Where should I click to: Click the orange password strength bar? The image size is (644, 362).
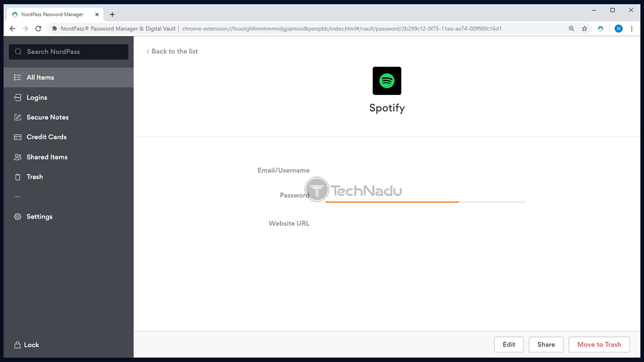(x=392, y=202)
